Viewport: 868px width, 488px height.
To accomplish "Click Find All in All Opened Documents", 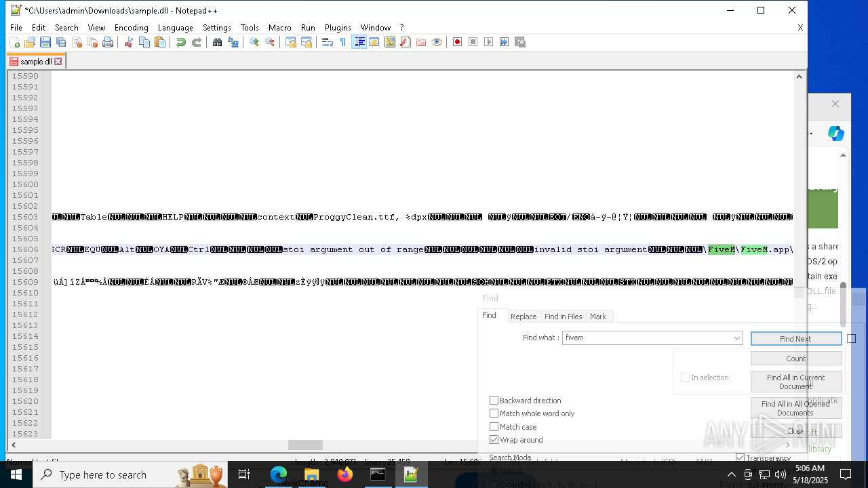I will (x=795, y=408).
